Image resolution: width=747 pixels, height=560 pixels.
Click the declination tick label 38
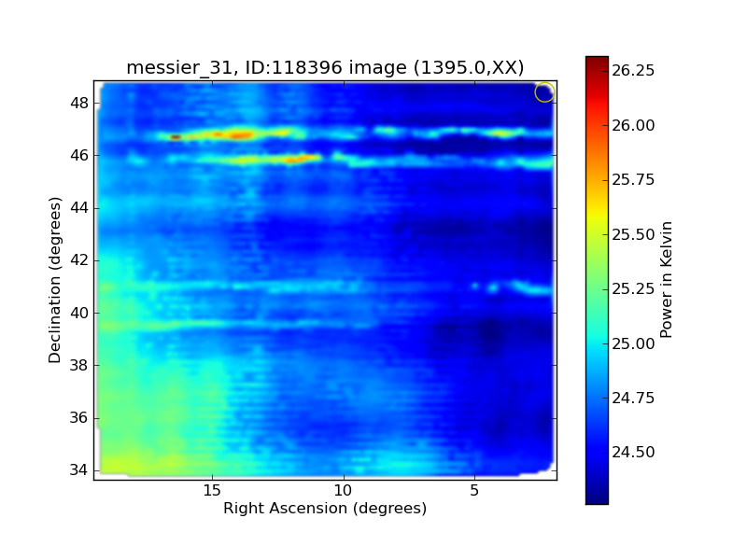pos(79,365)
